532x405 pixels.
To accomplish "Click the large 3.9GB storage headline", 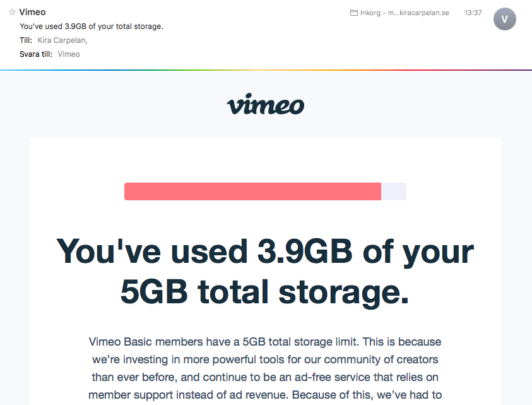I will [265, 251].
